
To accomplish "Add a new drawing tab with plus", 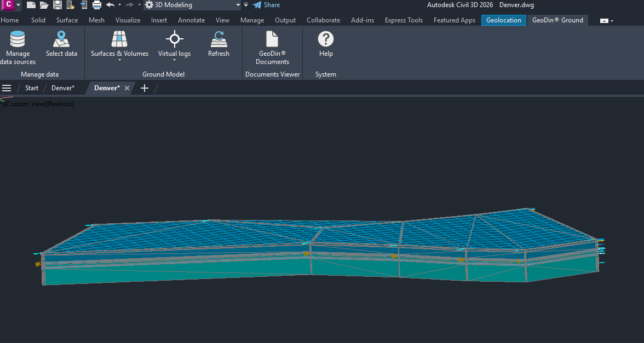I will [145, 88].
